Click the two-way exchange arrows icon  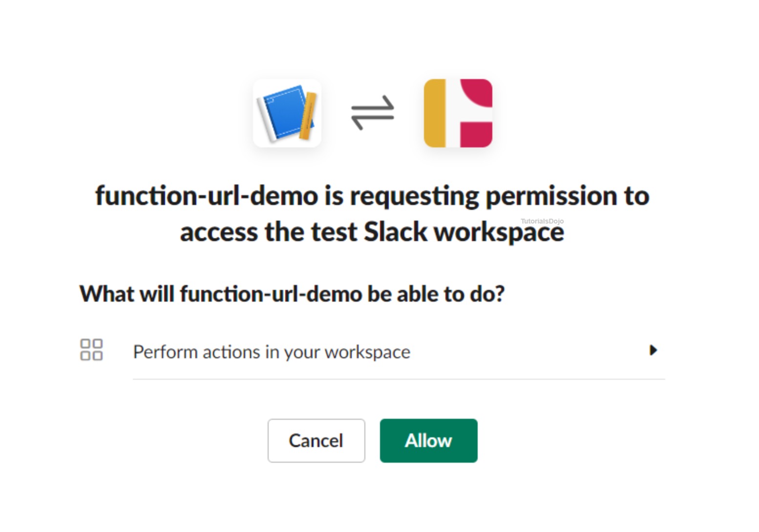(373, 113)
